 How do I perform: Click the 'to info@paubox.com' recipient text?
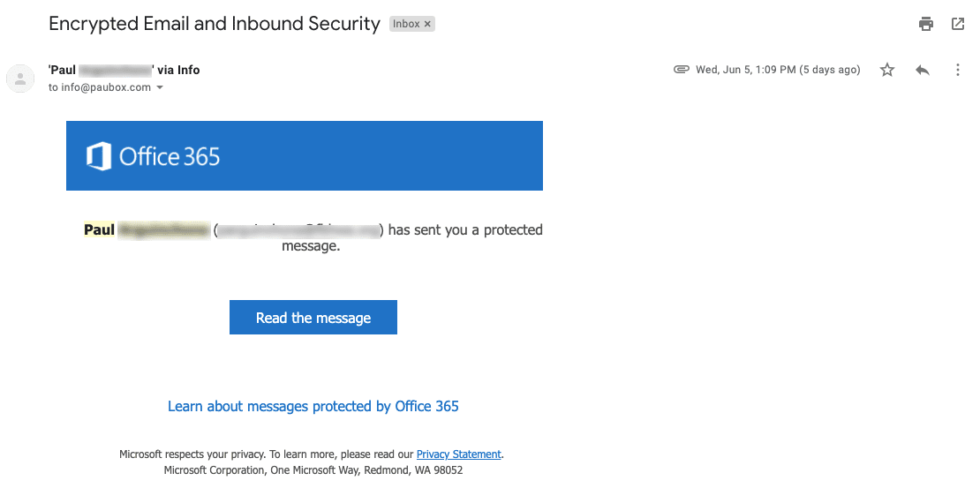100,87
